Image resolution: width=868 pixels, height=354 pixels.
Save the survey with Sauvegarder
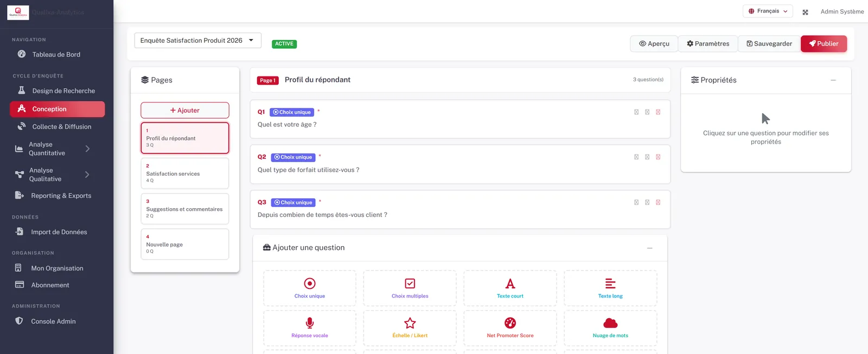point(769,44)
